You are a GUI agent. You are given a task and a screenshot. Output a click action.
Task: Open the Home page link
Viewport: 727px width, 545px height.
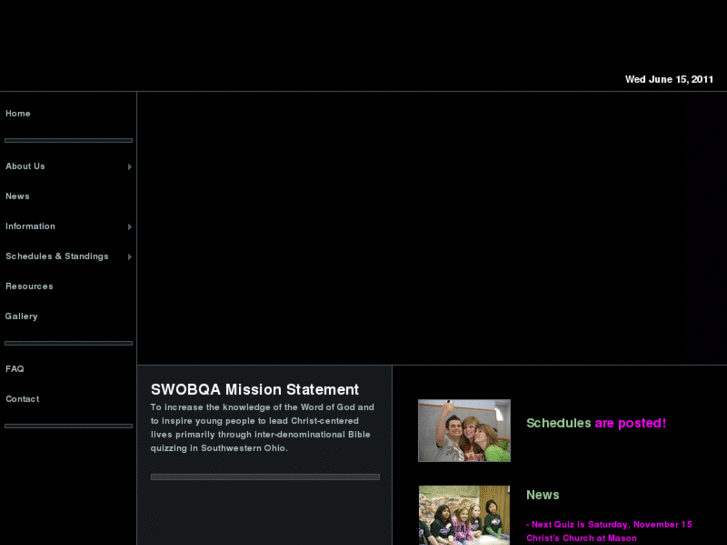[18, 114]
